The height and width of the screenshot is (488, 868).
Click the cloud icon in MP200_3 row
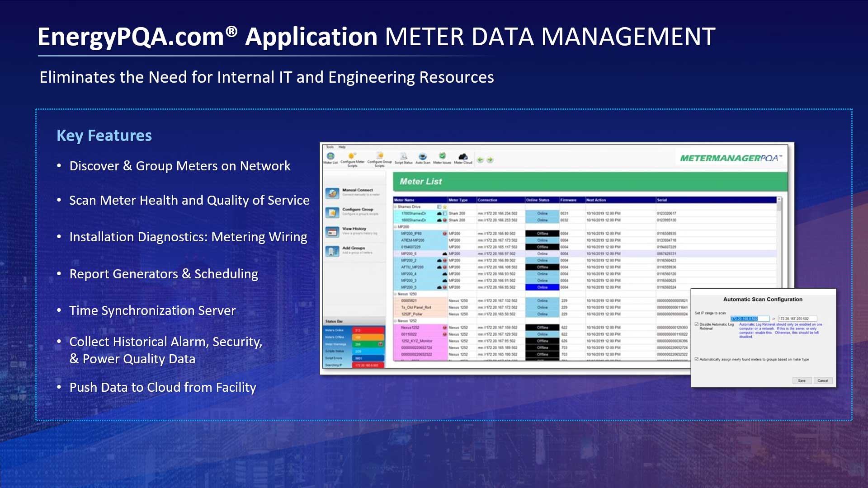pos(445,281)
